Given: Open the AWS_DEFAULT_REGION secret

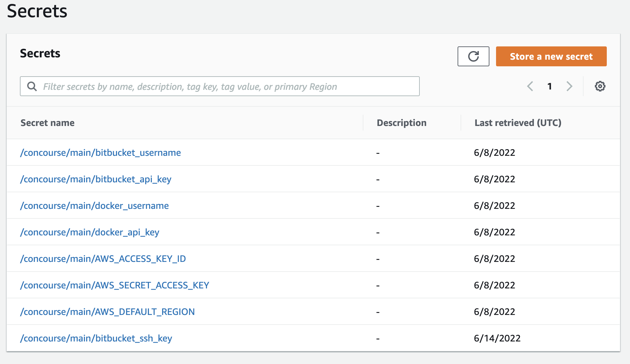Looking at the screenshot, I should [108, 312].
